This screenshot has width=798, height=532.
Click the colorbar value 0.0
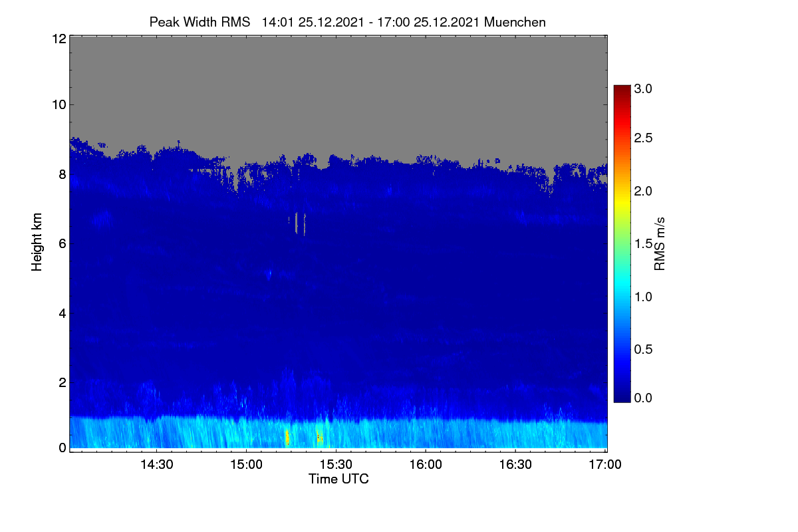tap(644, 398)
